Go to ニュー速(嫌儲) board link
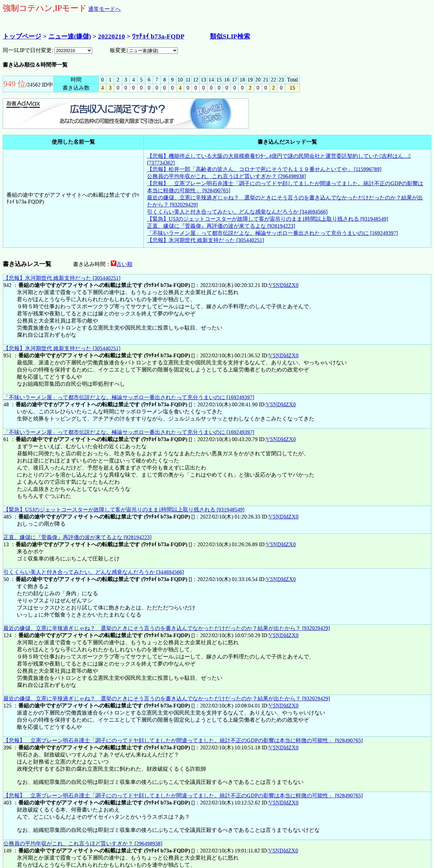This screenshot has width=434, height=868. 70,37
